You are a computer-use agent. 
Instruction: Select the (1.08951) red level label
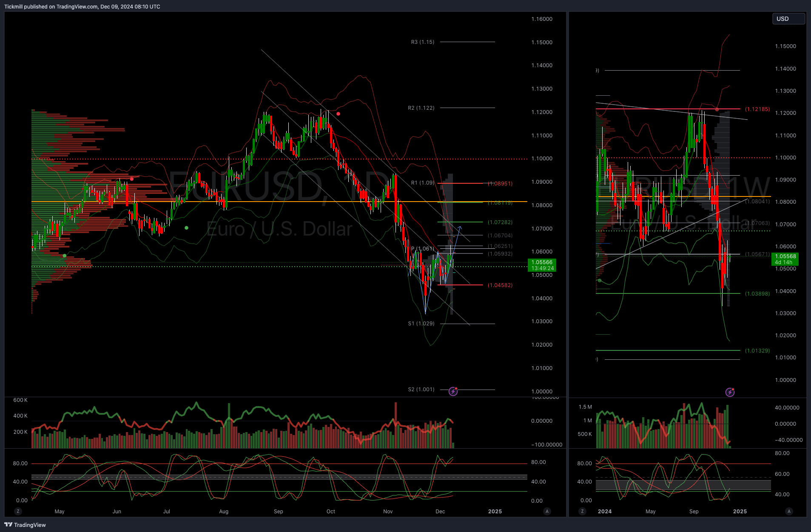pyautogui.click(x=500, y=184)
